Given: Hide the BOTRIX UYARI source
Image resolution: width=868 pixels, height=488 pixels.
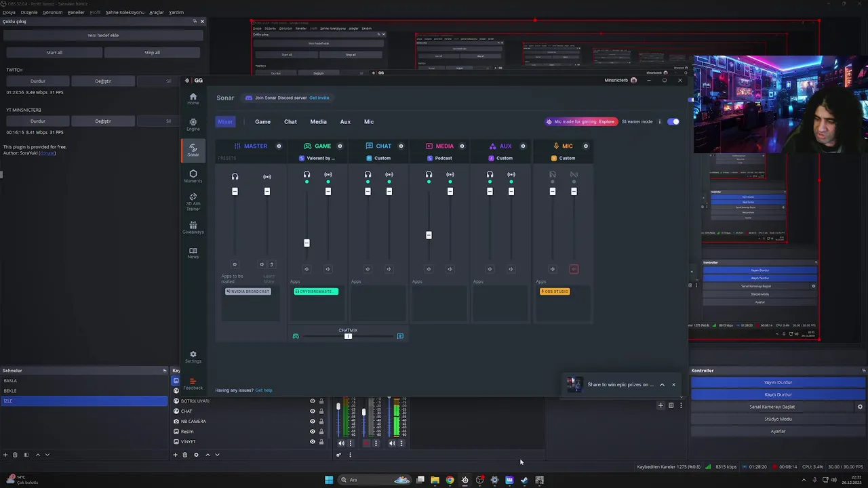Looking at the screenshot, I should click(x=313, y=401).
